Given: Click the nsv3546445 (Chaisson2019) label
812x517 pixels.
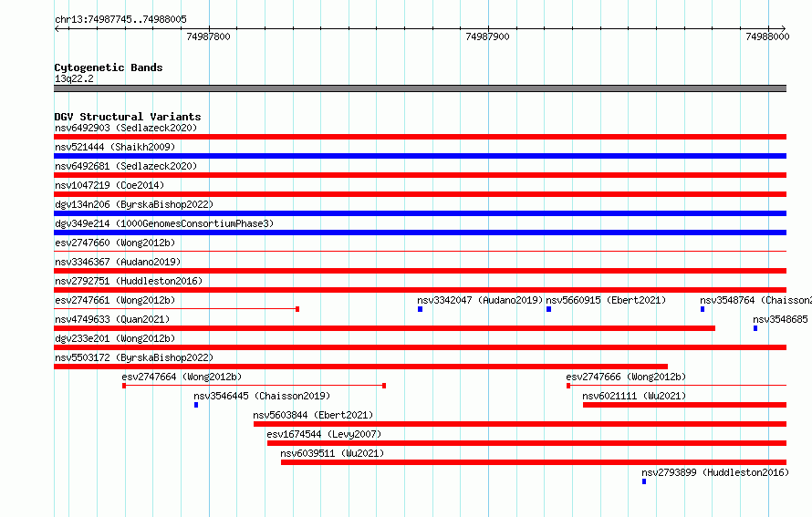Looking at the screenshot, I should (x=262, y=396).
